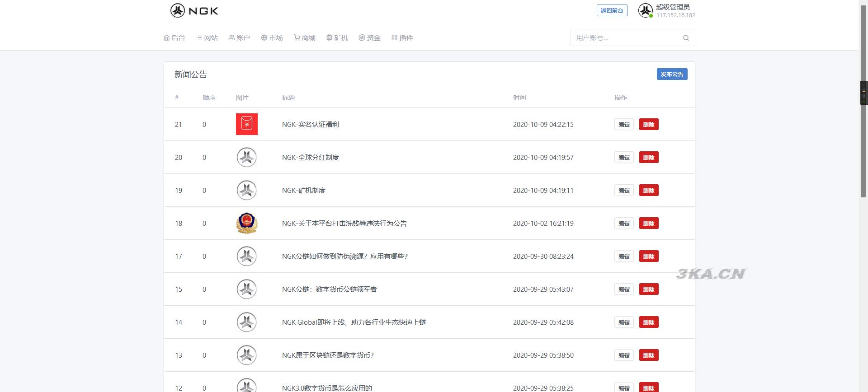Open the 账户 menu
The width and height of the screenshot is (868, 392).
pos(239,38)
